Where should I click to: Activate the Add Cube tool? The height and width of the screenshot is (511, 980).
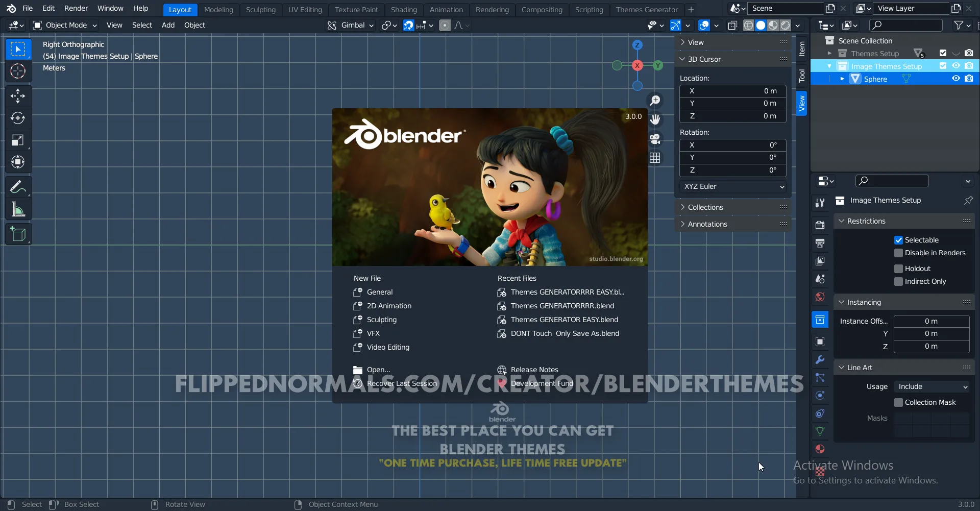(18, 234)
